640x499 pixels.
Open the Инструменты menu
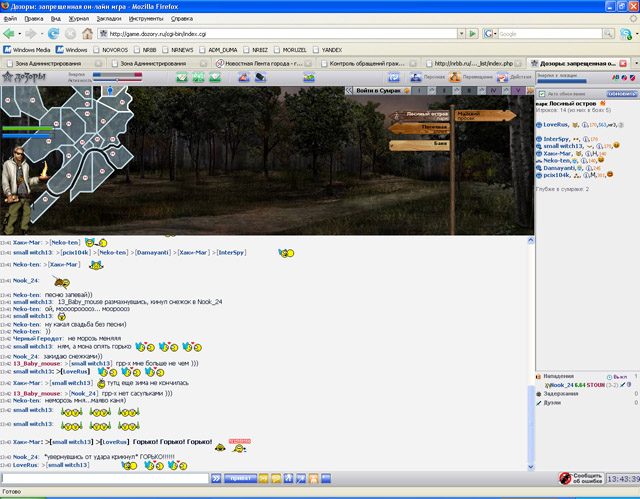146,19
